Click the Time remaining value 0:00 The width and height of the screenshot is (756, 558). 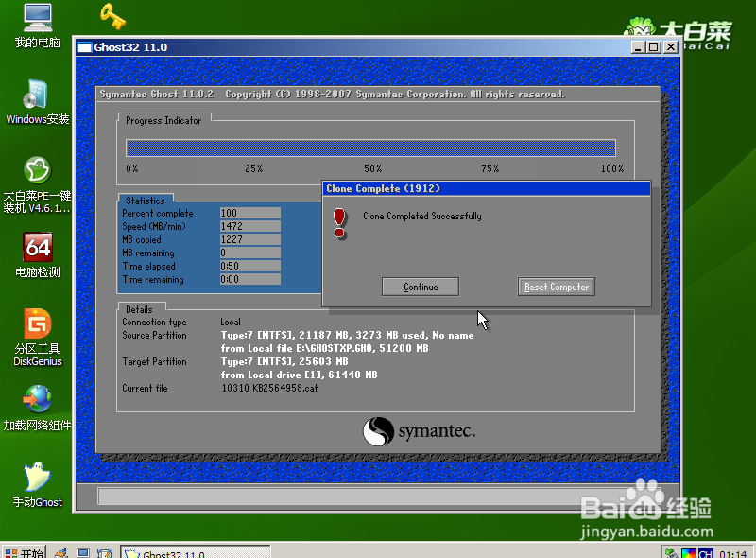coord(250,279)
